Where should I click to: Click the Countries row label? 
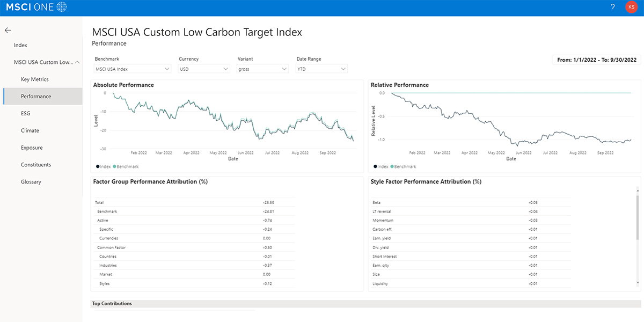[x=108, y=257]
